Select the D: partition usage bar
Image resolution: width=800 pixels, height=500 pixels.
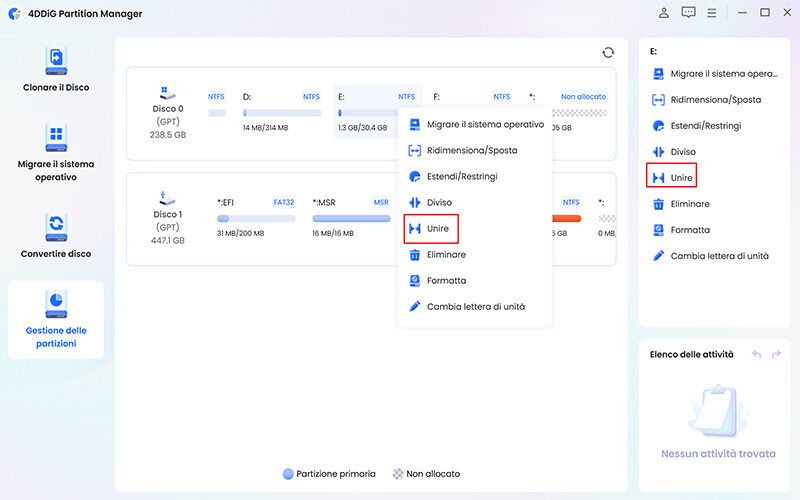coord(281,113)
